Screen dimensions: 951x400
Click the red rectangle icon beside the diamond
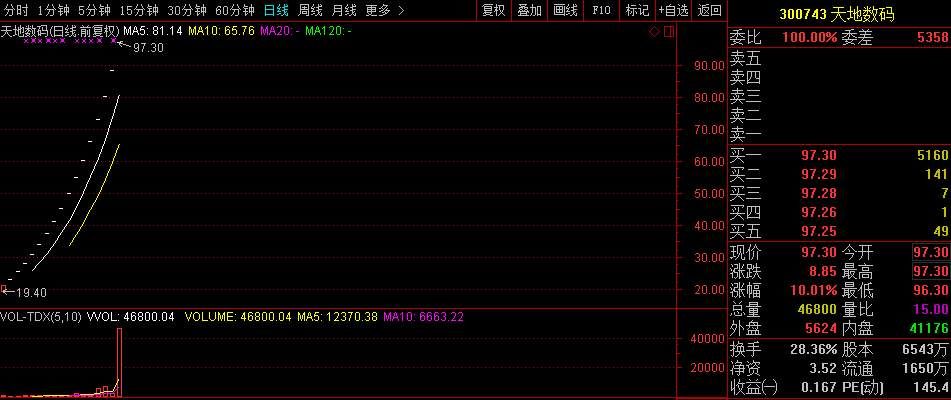coord(668,31)
